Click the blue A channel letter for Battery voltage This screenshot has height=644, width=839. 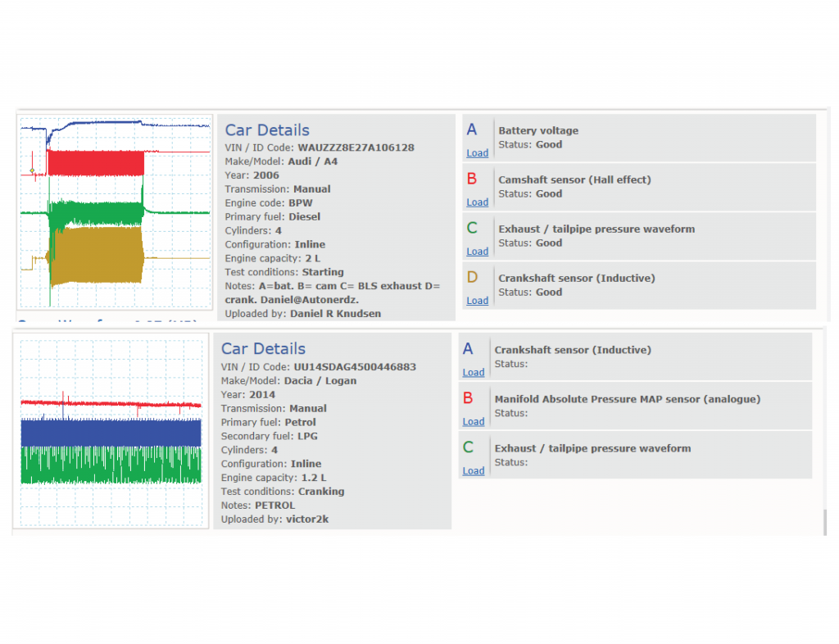(x=471, y=129)
